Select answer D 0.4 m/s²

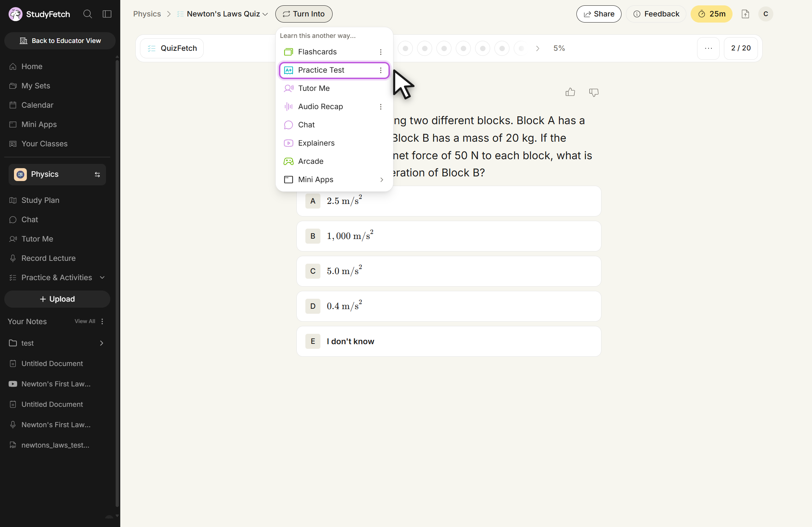click(449, 306)
